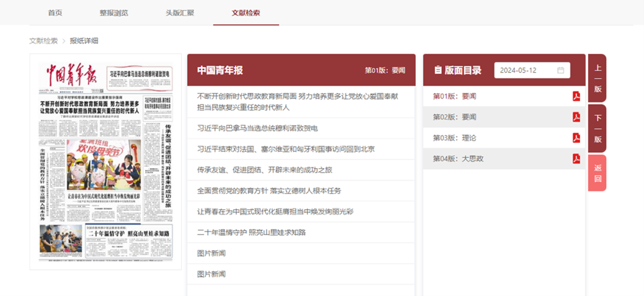644x296 pixels.
Task: Open PDF icon for 第03版 理论
Action: tap(576, 138)
